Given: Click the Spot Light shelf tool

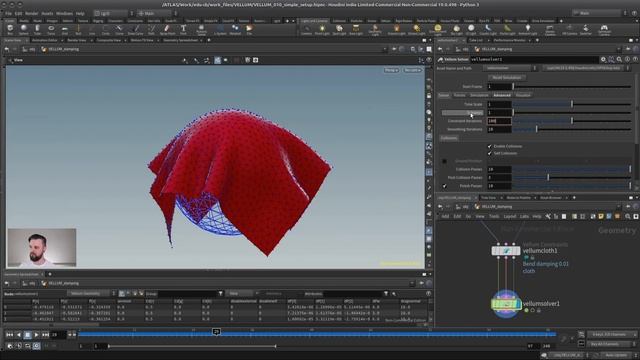Looking at the screenshot, I should (339, 29).
